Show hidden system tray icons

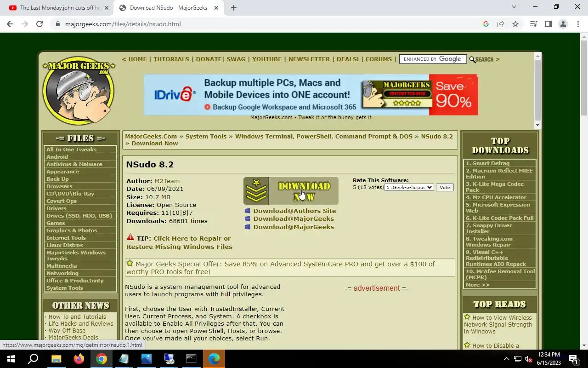coord(507,359)
